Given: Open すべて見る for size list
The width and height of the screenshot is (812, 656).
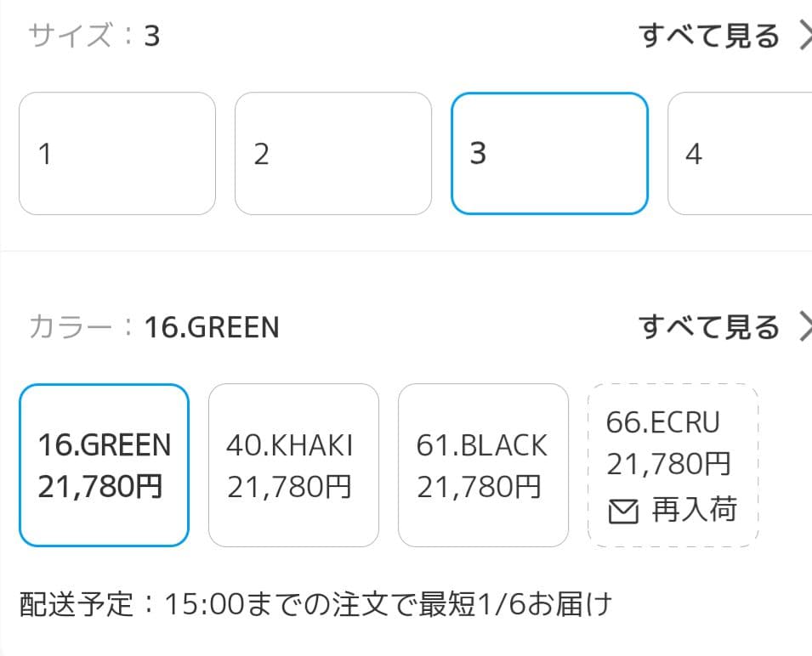Looking at the screenshot, I should [x=709, y=37].
